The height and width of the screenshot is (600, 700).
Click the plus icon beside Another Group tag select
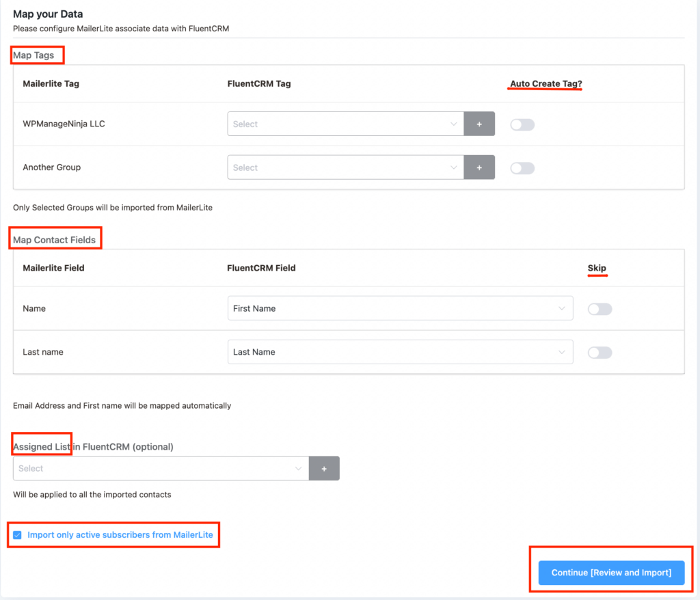tap(479, 167)
